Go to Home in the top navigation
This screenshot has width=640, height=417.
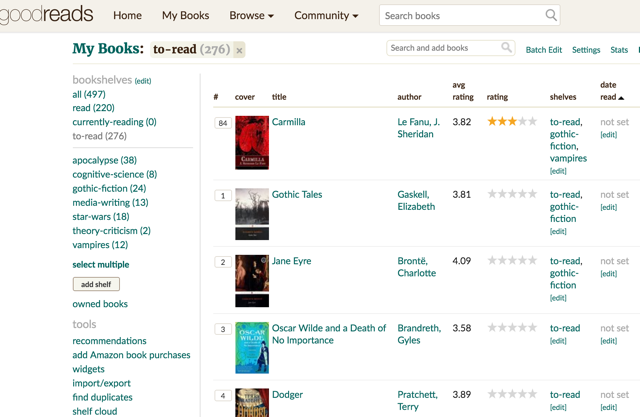click(x=127, y=16)
